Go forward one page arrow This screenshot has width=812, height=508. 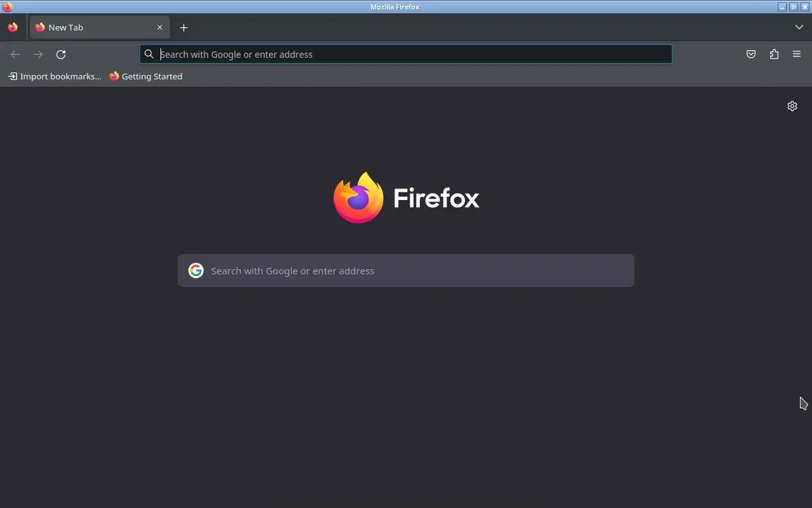pyautogui.click(x=38, y=55)
